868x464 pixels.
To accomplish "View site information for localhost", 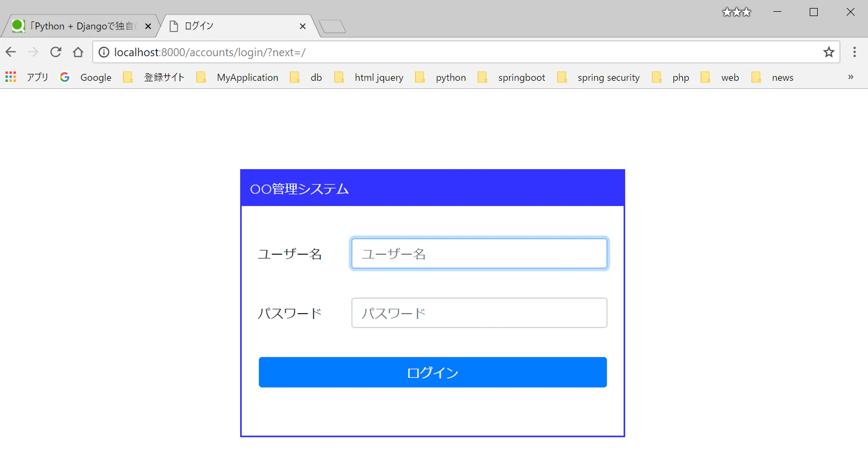I will (104, 52).
